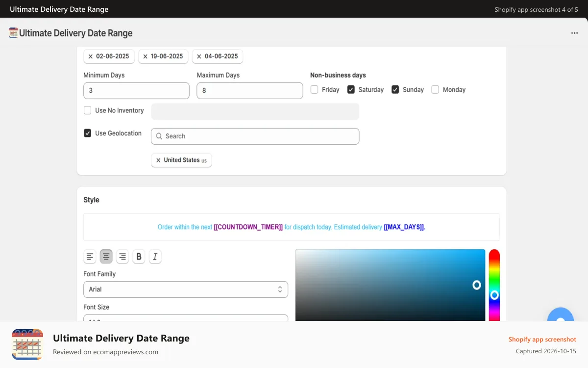Click the app thumbnail in footer
The height and width of the screenshot is (368, 588).
[27, 344]
